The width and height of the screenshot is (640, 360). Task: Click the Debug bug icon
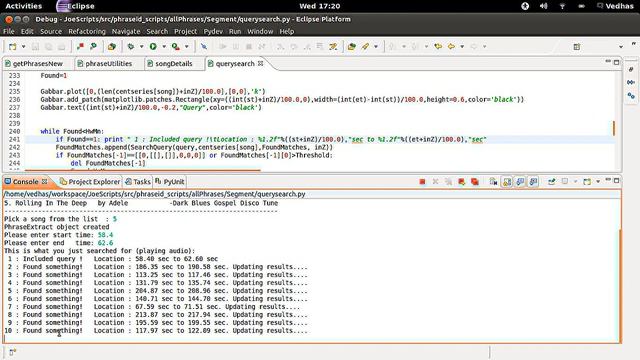(x=131, y=47)
